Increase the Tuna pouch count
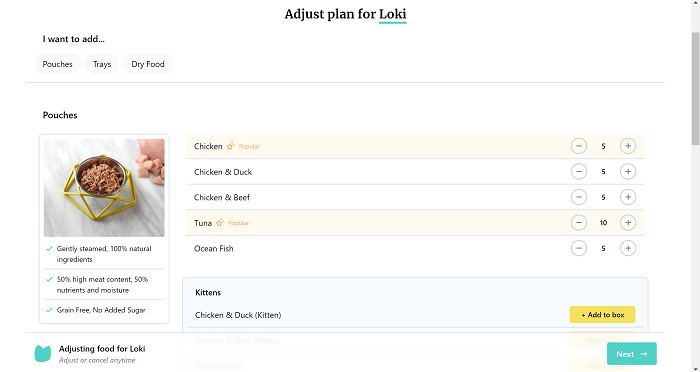Viewport: 700px width, 372px height. [628, 222]
